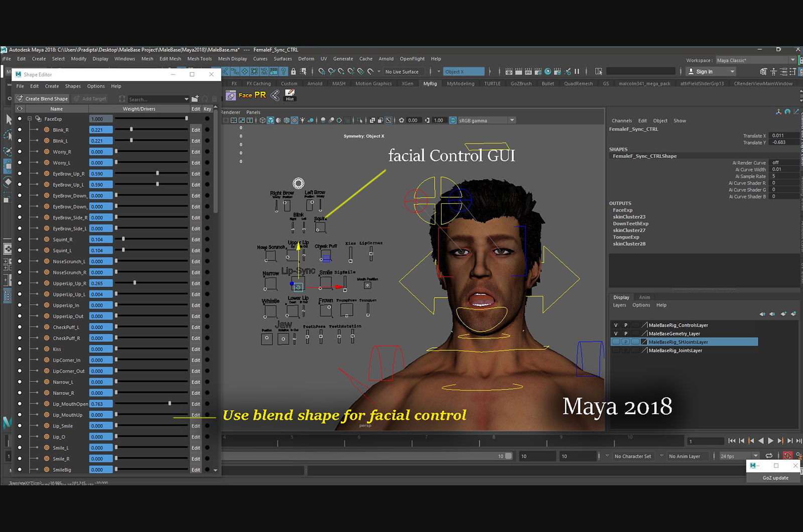Open the Mesh Tools menu
The height and width of the screenshot is (532, 803).
point(200,59)
